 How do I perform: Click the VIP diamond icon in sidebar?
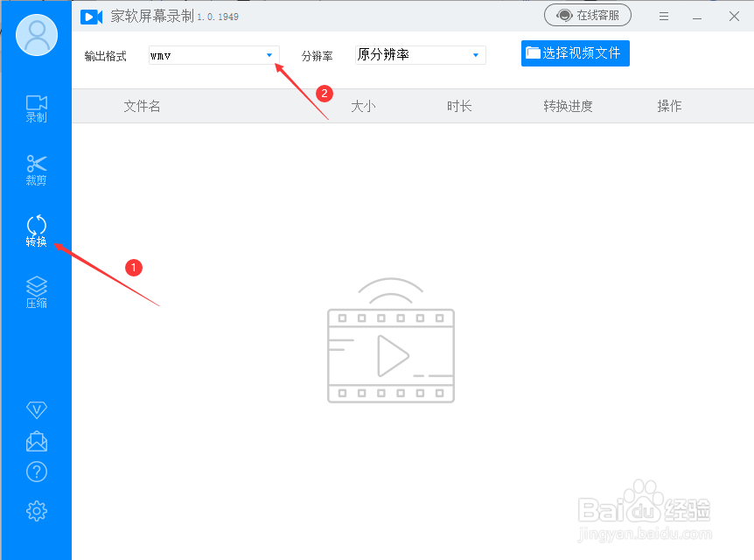[x=36, y=409]
